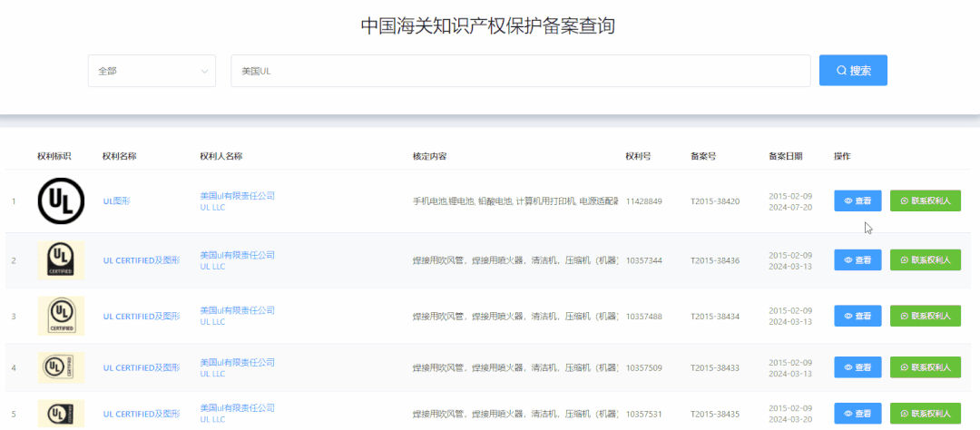Click 联系权利人 for record T2015-38420

click(x=925, y=200)
